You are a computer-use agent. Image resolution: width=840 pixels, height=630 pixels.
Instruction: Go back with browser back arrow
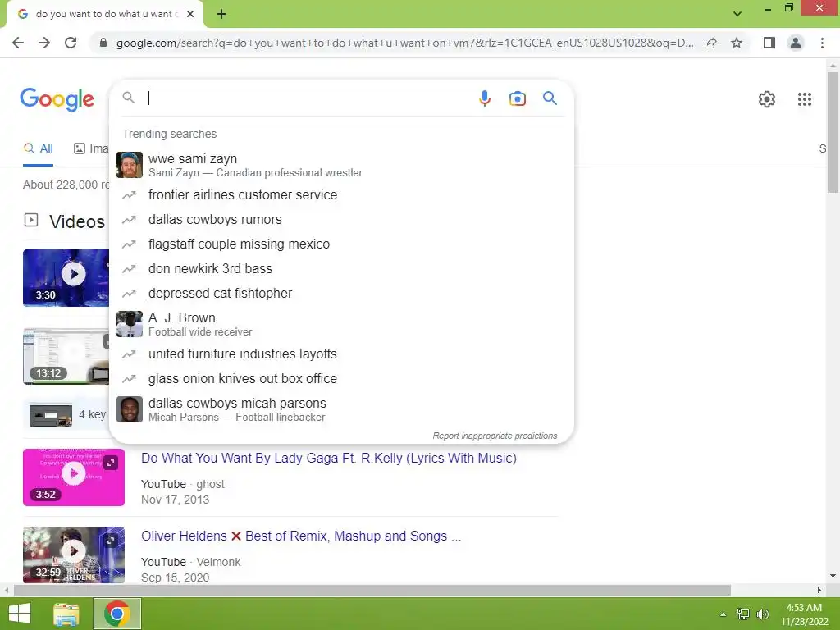18,43
